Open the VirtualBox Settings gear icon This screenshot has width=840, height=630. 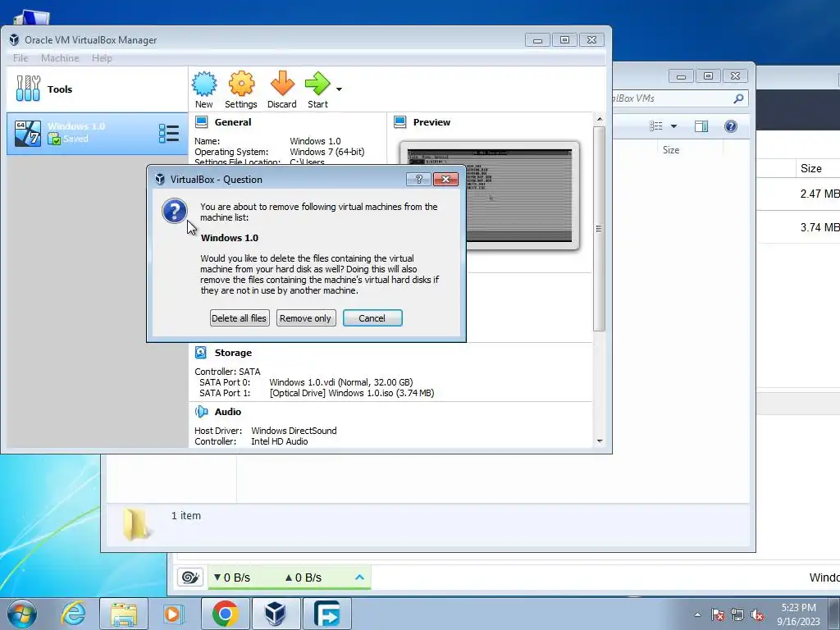pos(241,84)
